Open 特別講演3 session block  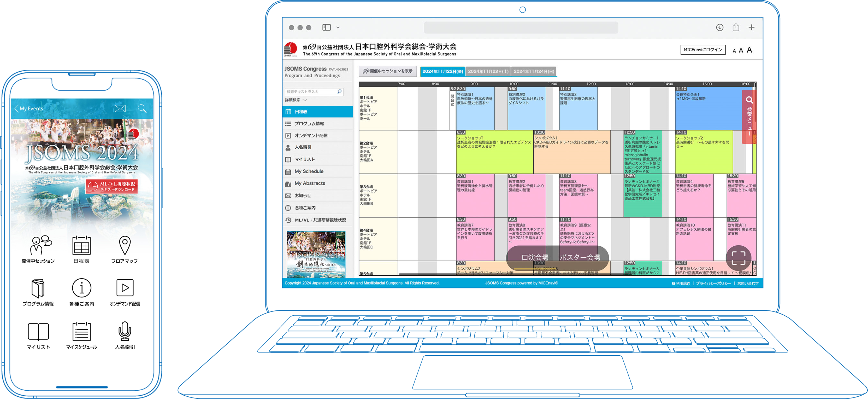click(578, 109)
